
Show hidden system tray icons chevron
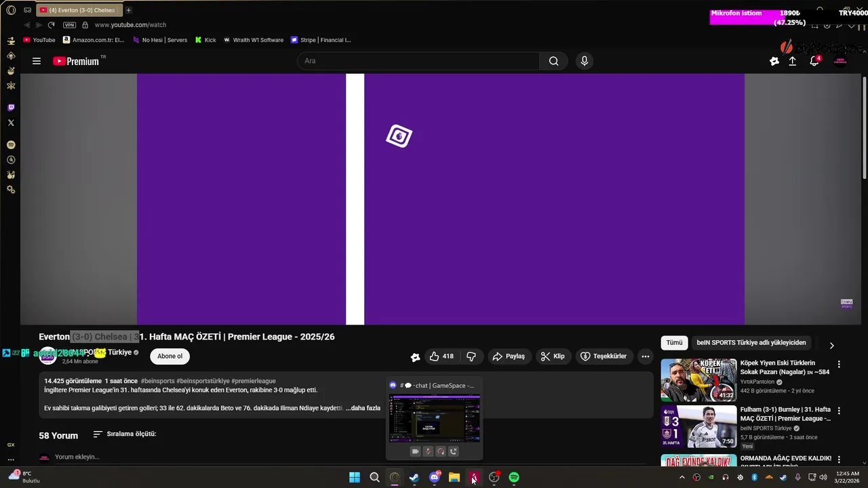click(x=682, y=478)
